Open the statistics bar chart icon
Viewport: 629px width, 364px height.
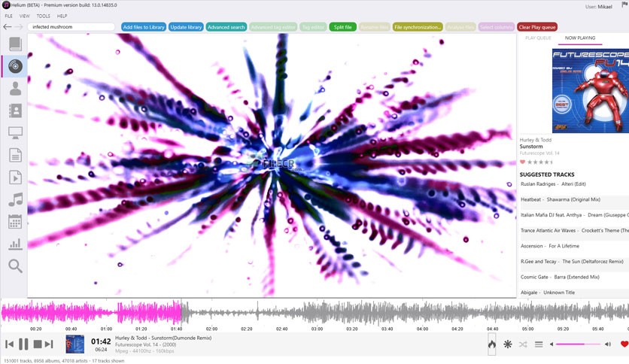(x=15, y=244)
